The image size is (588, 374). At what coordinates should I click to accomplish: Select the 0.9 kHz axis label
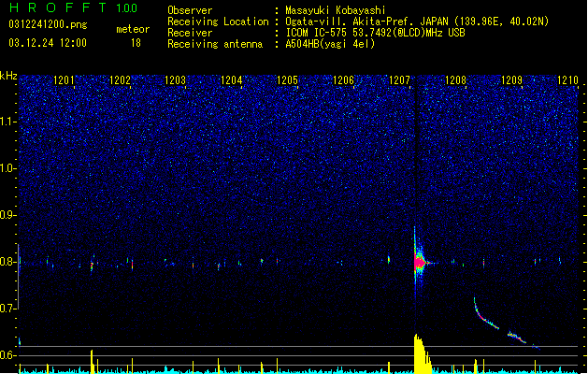pos(8,215)
